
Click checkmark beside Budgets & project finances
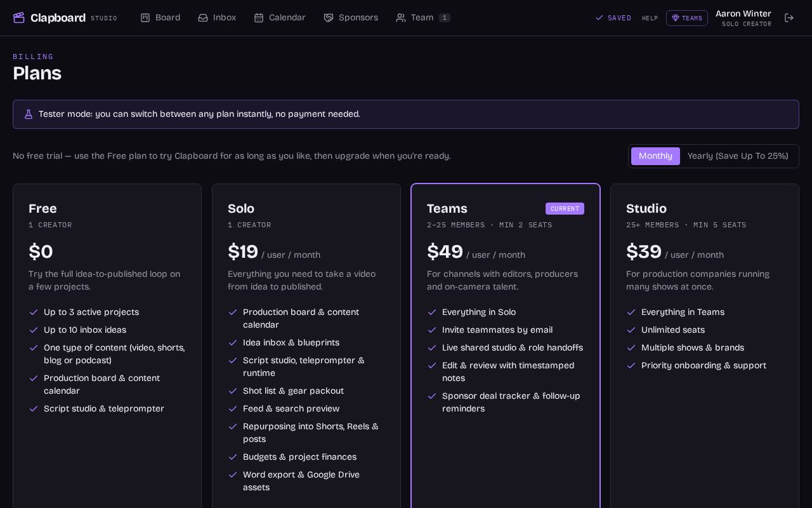tap(233, 457)
